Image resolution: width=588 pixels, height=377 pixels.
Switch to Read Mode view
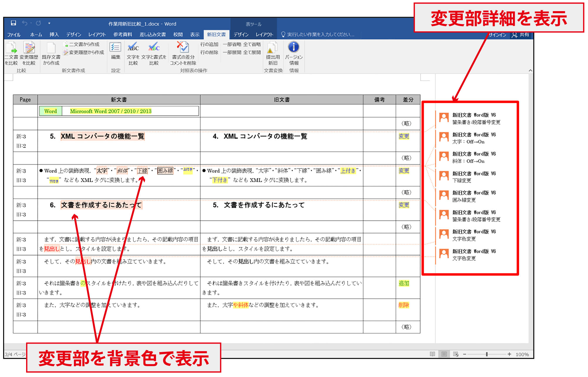[x=433, y=354]
